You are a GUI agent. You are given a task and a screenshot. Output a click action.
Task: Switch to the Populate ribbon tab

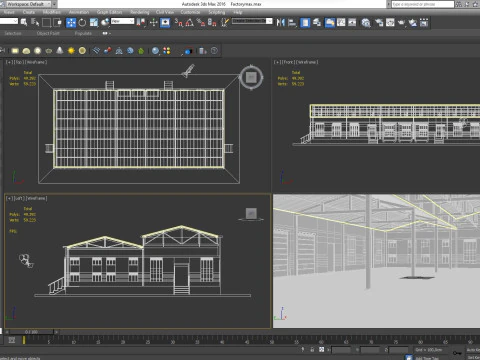click(x=83, y=33)
